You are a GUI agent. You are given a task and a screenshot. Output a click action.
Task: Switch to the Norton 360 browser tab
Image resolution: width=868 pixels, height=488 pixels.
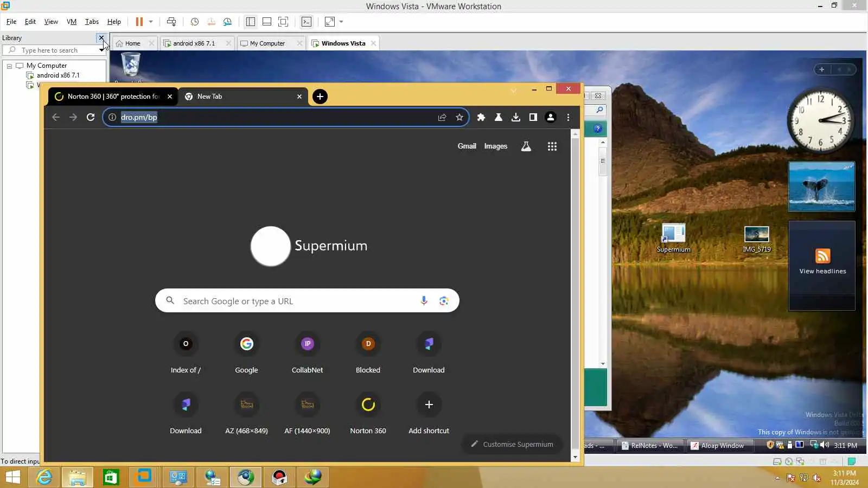pos(113,97)
